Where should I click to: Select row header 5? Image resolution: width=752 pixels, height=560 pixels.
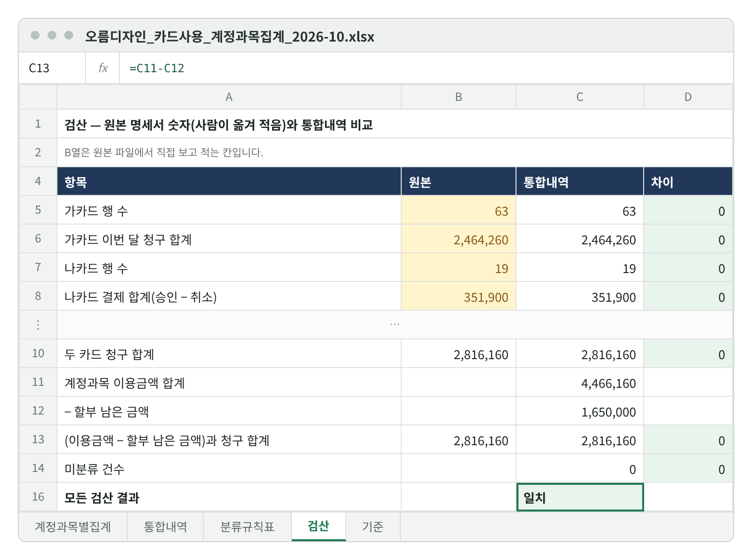[38, 210]
